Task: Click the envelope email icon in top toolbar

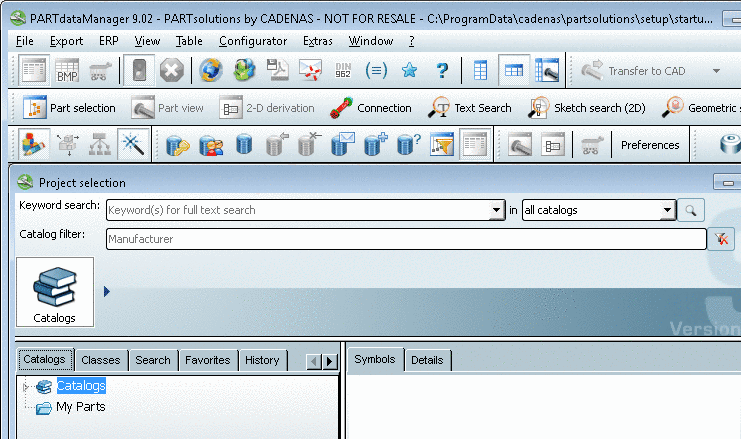Action: click(310, 71)
